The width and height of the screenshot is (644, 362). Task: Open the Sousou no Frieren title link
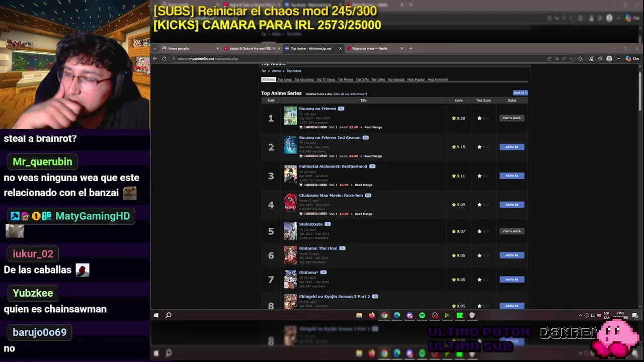[x=317, y=109]
